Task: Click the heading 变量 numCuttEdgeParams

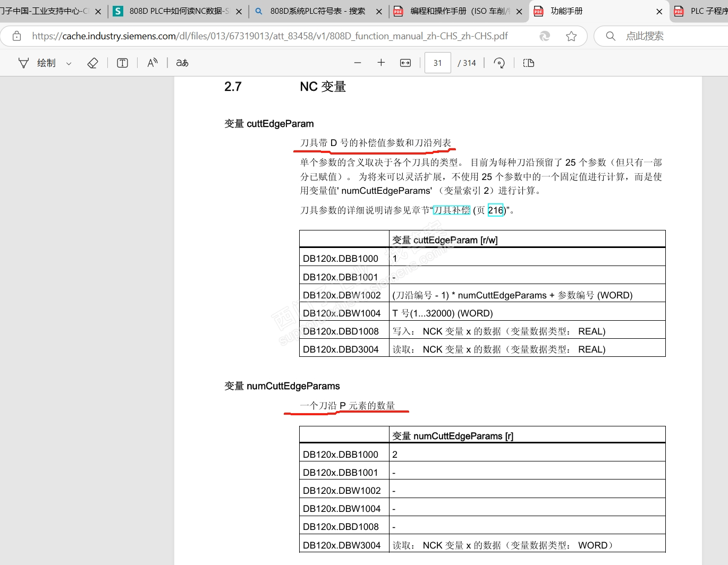Action: coord(282,386)
